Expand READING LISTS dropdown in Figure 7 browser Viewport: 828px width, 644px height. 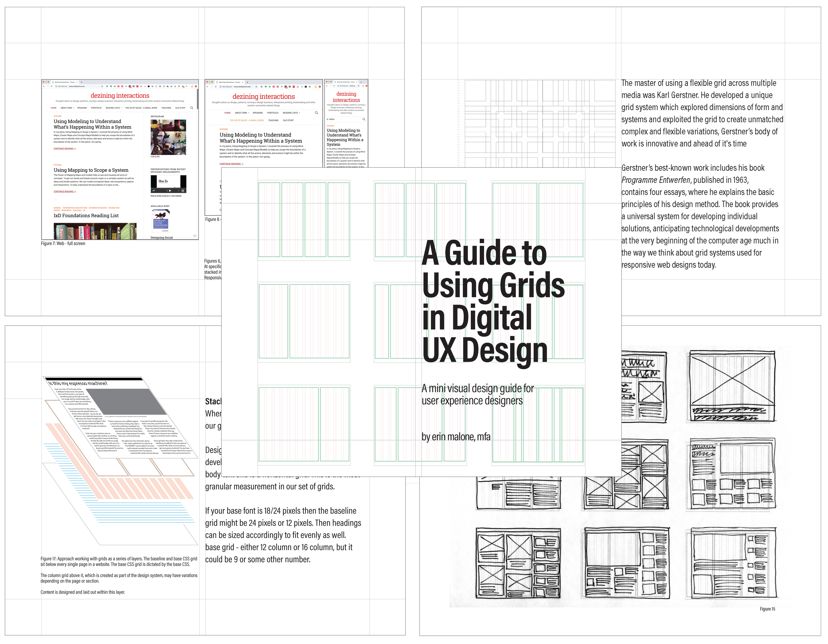click(113, 108)
